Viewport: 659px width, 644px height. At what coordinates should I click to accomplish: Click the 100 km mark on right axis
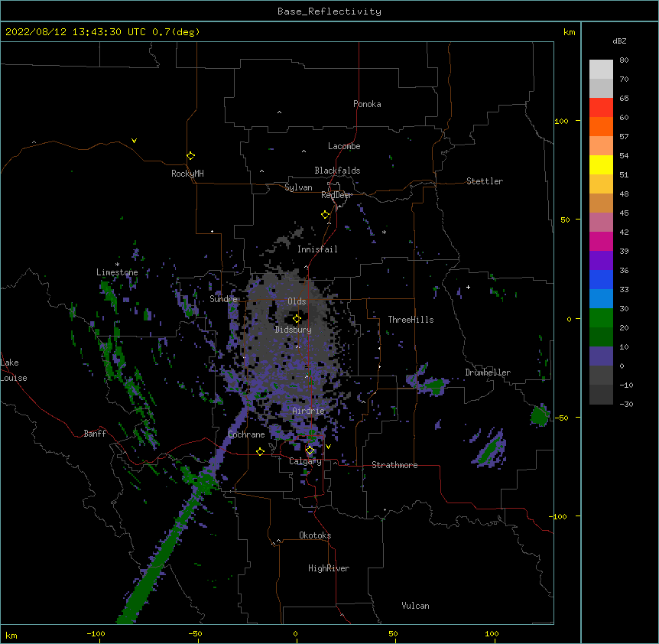pos(561,121)
